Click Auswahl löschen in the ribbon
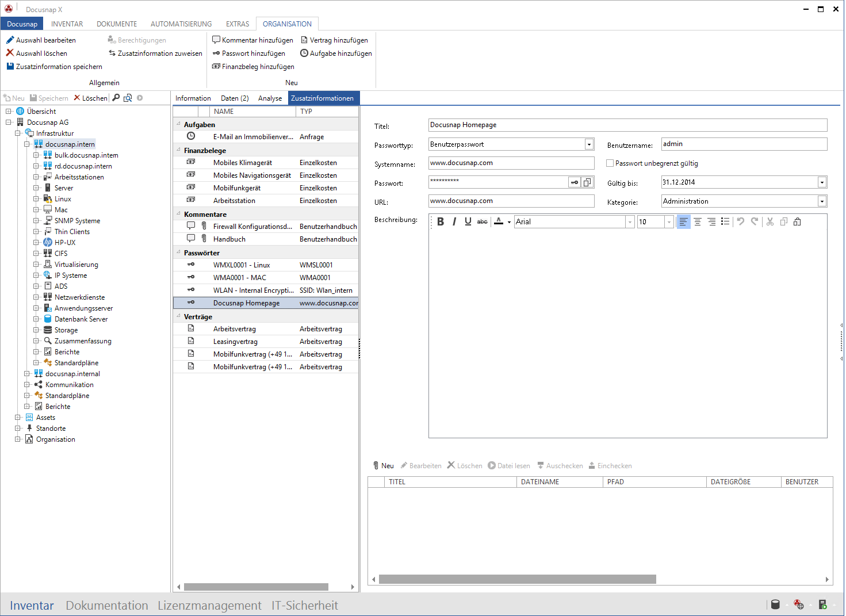The height and width of the screenshot is (616, 846). coord(37,53)
